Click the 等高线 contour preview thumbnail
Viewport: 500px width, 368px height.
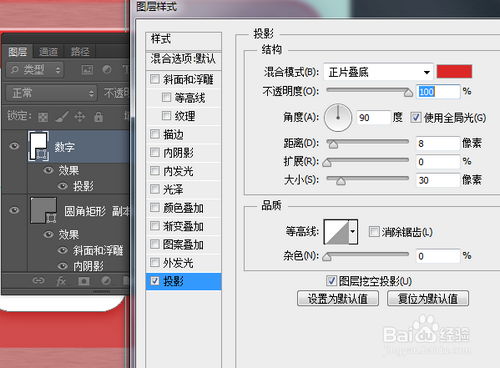pyautogui.click(x=337, y=232)
